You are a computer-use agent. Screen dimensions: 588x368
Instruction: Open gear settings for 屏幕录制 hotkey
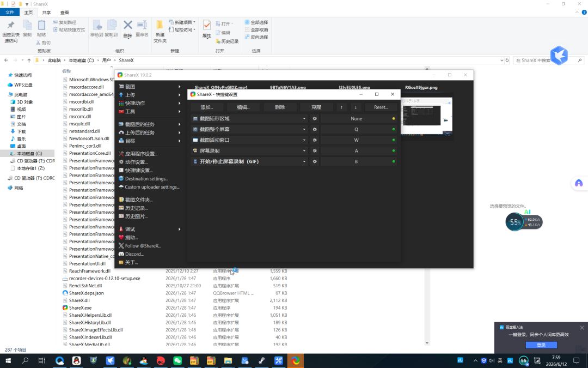click(315, 150)
